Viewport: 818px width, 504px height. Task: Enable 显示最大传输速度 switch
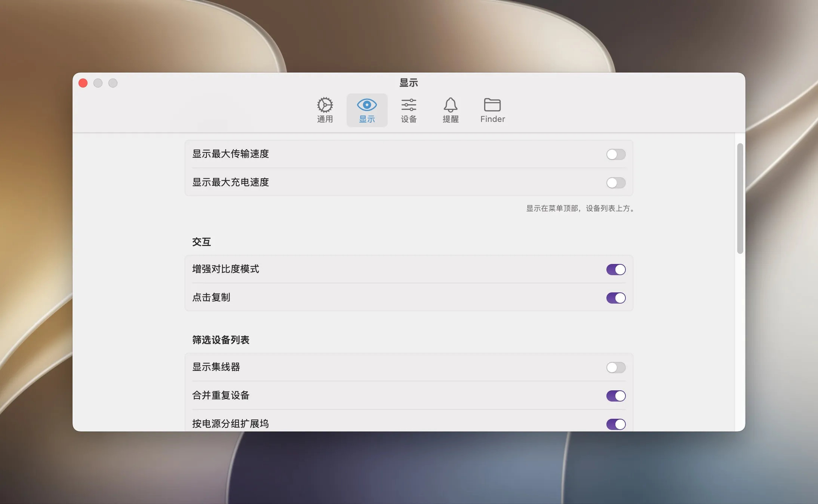(x=616, y=154)
